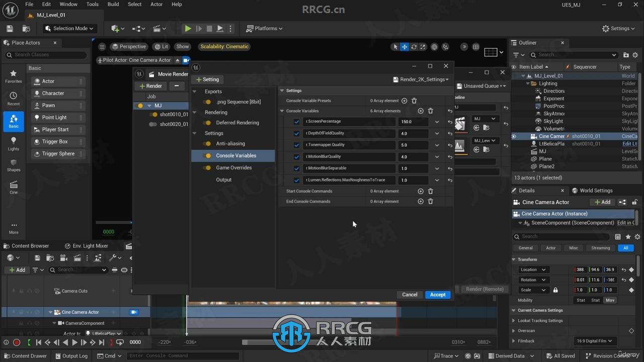Switch to the World Settings tab
The height and width of the screenshot is (362, 644).
point(592,191)
